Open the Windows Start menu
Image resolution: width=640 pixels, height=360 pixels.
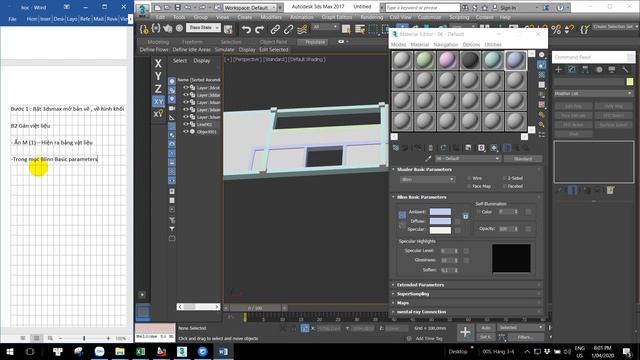pos(9,351)
